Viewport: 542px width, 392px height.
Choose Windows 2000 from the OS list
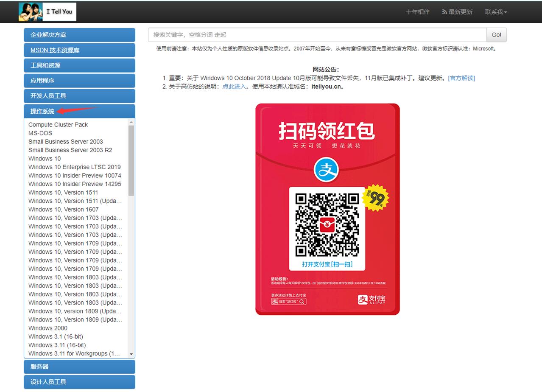click(47, 328)
